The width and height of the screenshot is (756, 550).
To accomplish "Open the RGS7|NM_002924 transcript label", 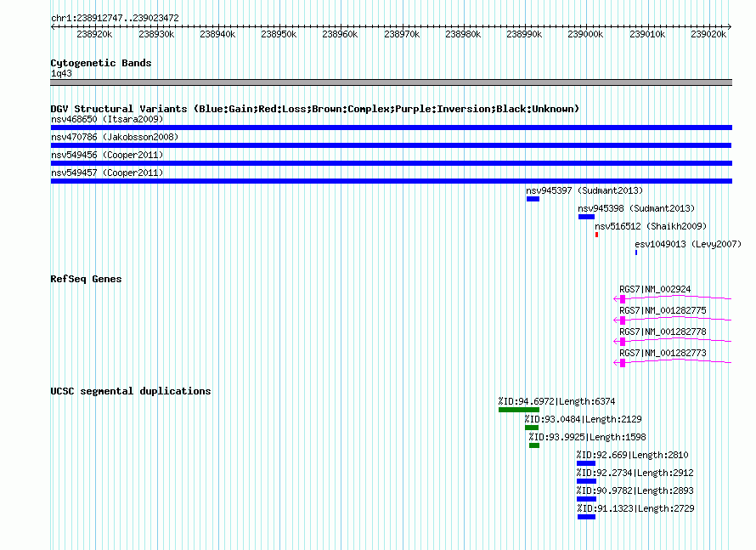I will pyautogui.click(x=655, y=290).
